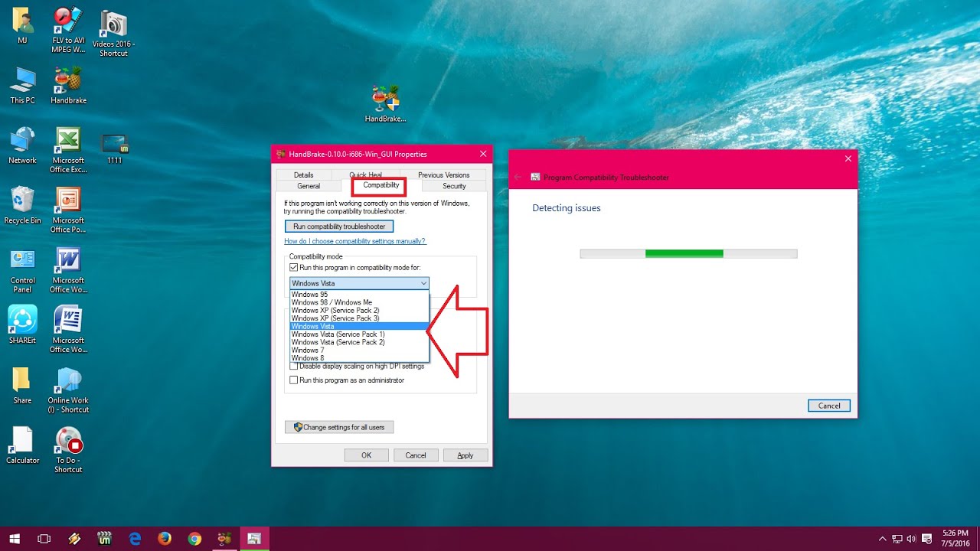Open How do I choose compatibility settings link
Image resolution: width=980 pixels, height=551 pixels.
coord(354,241)
